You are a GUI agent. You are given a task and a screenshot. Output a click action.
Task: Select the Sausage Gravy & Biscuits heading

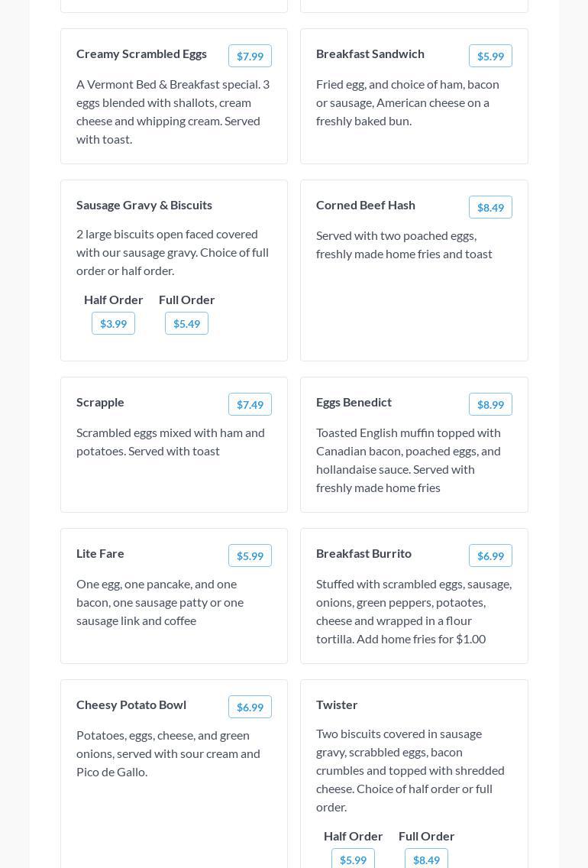pos(144,205)
